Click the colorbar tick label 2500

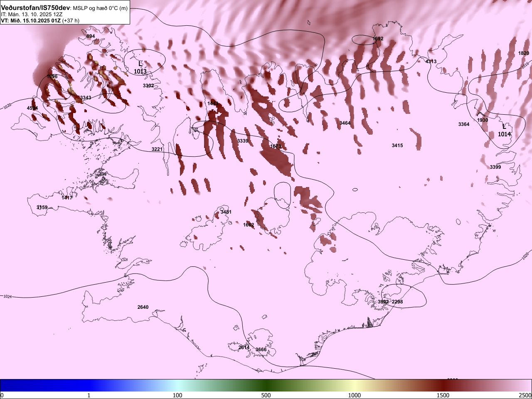[x=525, y=395]
